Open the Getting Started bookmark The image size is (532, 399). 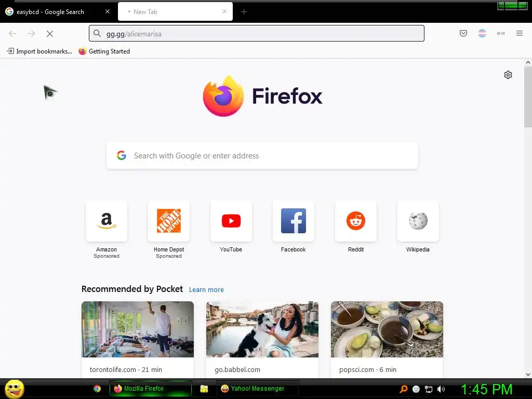click(x=104, y=51)
